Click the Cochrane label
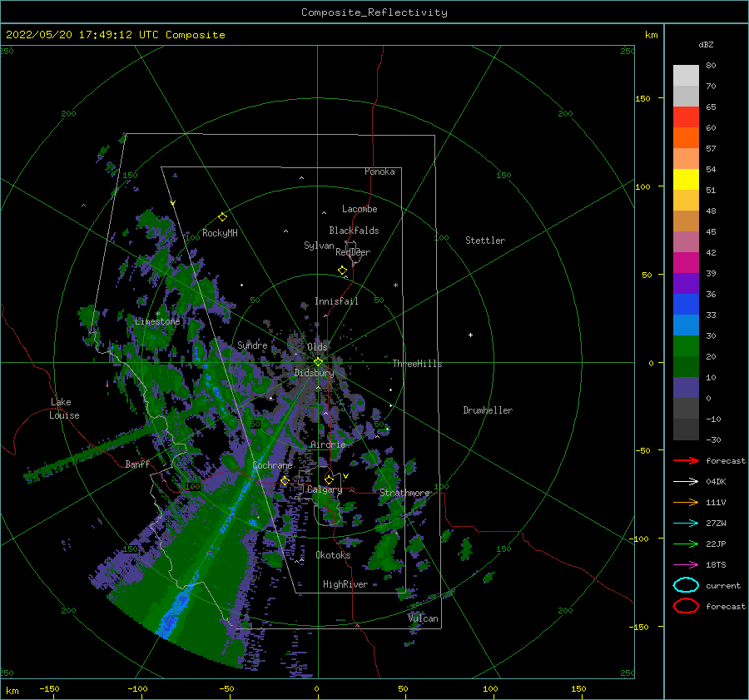The height and width of the screenshot is (700, 749). [x=272, y=465]
